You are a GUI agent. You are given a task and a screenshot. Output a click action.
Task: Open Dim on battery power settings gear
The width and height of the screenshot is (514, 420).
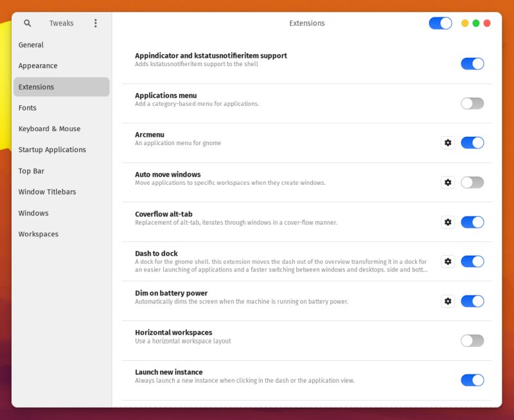448,301
